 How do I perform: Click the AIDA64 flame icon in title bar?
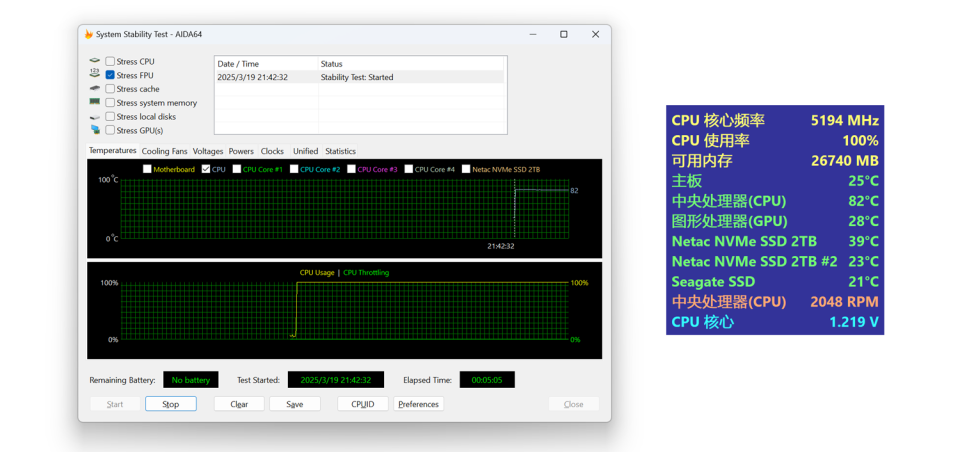coord(89,34)
